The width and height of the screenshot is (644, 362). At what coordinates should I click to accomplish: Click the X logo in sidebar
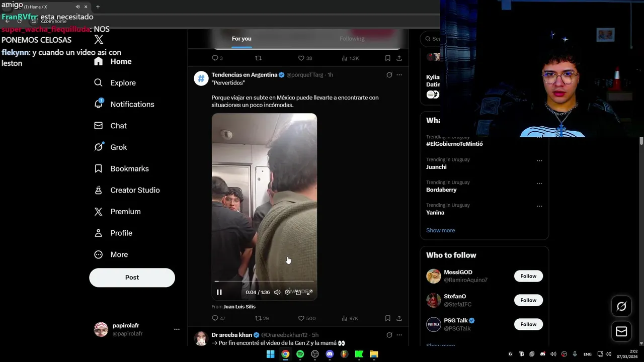[99, 40]
